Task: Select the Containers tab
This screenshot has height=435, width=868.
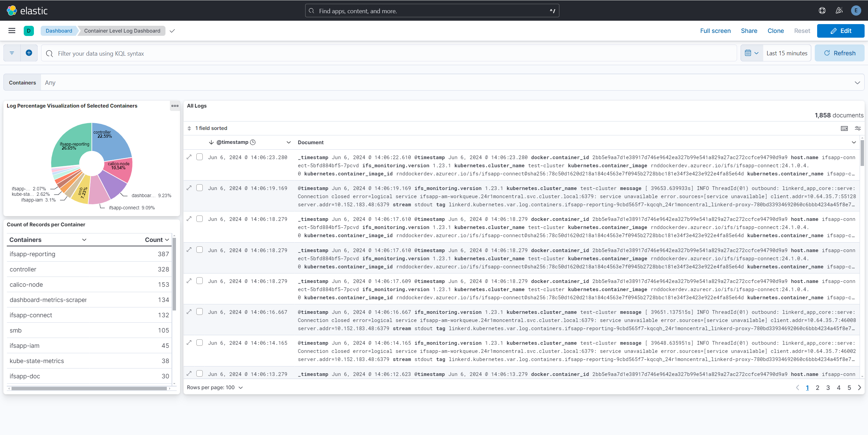Action: 22,82
